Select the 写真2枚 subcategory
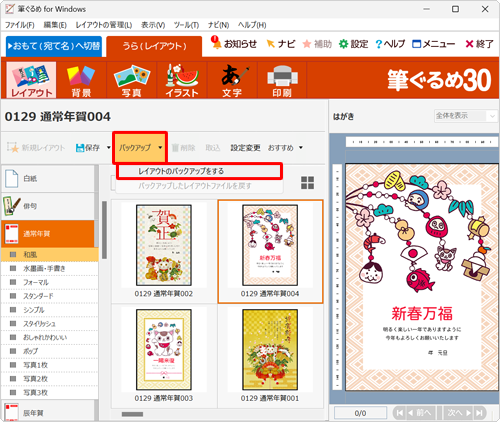The image size is (500, 422). (50, 379)
